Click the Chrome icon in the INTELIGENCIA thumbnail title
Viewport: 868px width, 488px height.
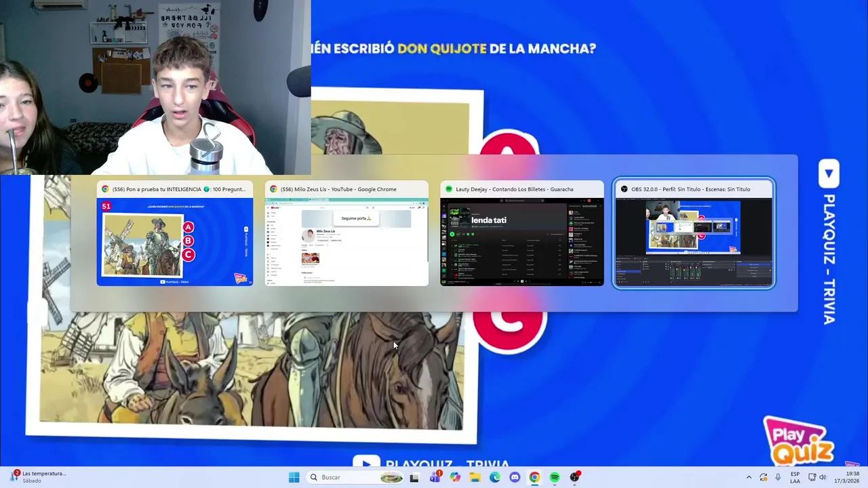[x=105, y=189]
